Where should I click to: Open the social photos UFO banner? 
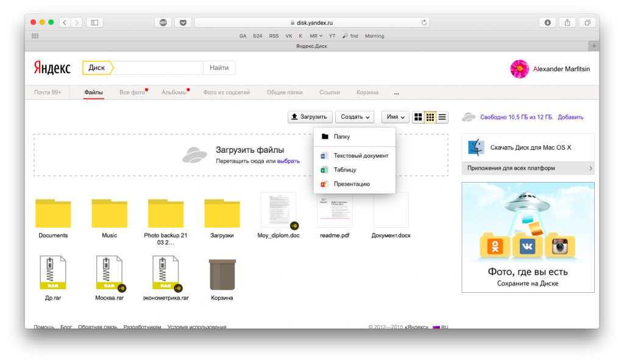[528, 237]
